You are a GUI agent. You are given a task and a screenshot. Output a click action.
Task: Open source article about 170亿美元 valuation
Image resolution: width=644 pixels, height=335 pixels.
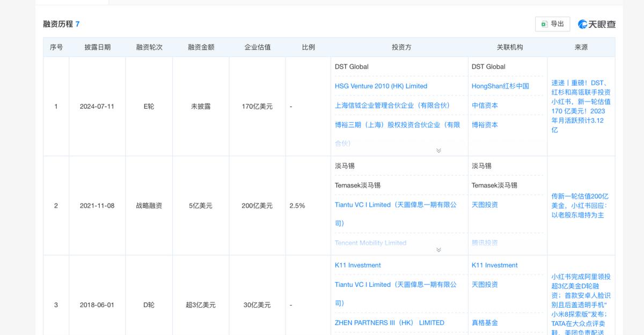coord(581,106)
